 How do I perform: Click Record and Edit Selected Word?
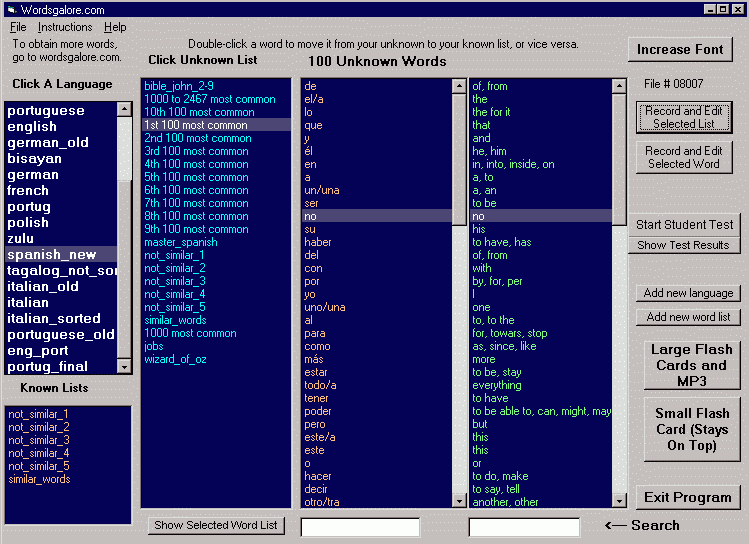point(684,158)
